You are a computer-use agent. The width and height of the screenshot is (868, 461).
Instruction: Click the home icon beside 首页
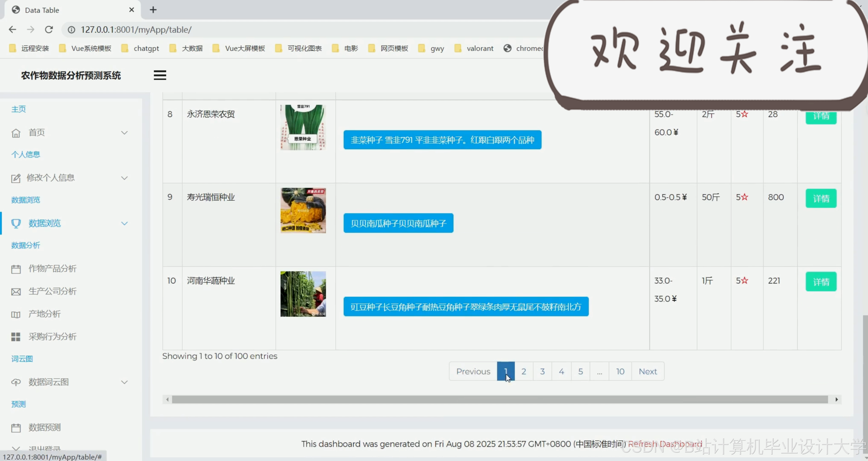(x=16, y=133)
